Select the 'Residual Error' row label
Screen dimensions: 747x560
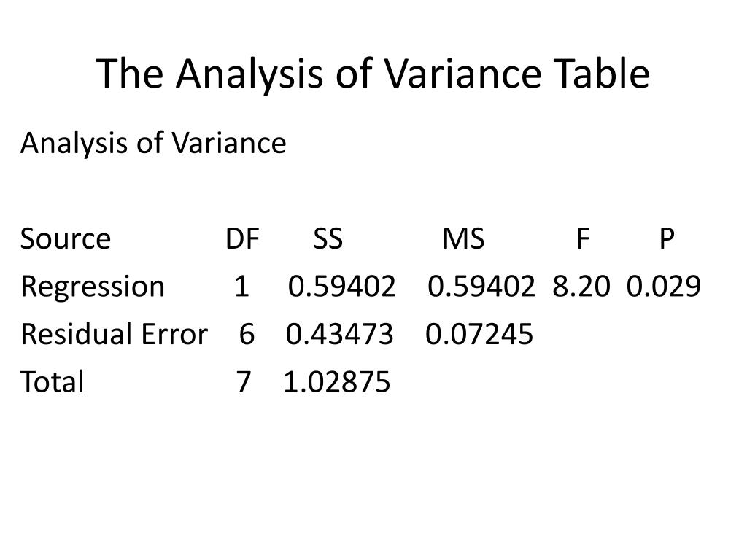pos(114,334)
